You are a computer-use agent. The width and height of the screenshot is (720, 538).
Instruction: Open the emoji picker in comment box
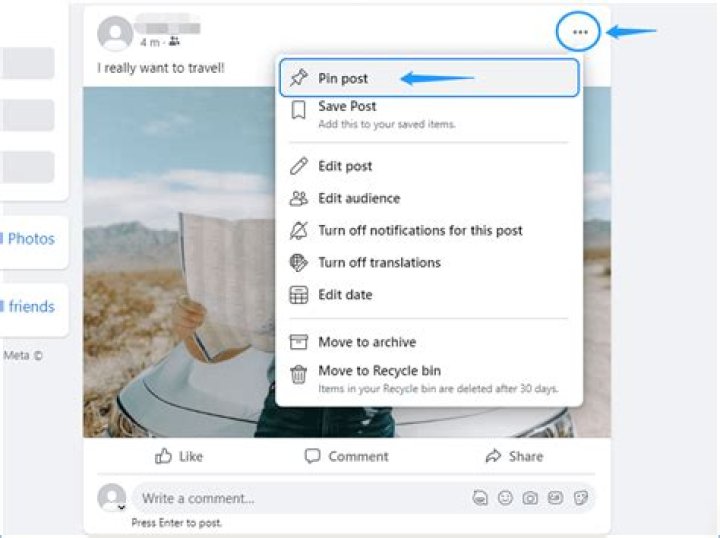point(505,498)
